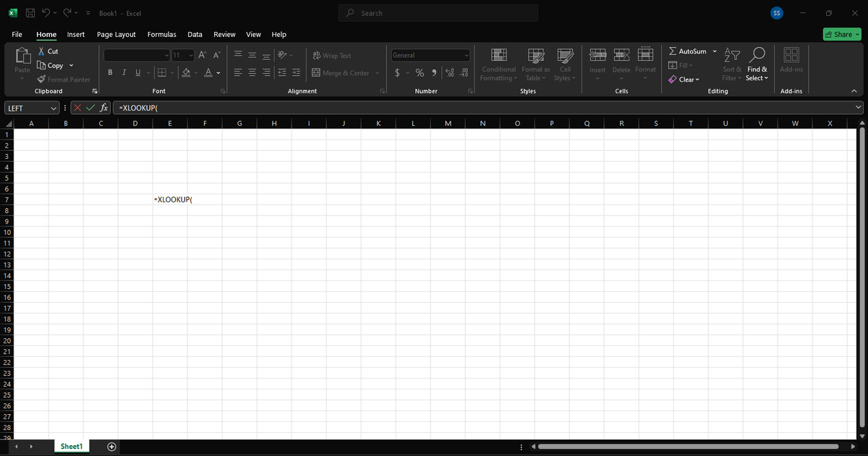Toggle italic formatting
Viewport: 868px width, 456px height.
tap(124, 72)
